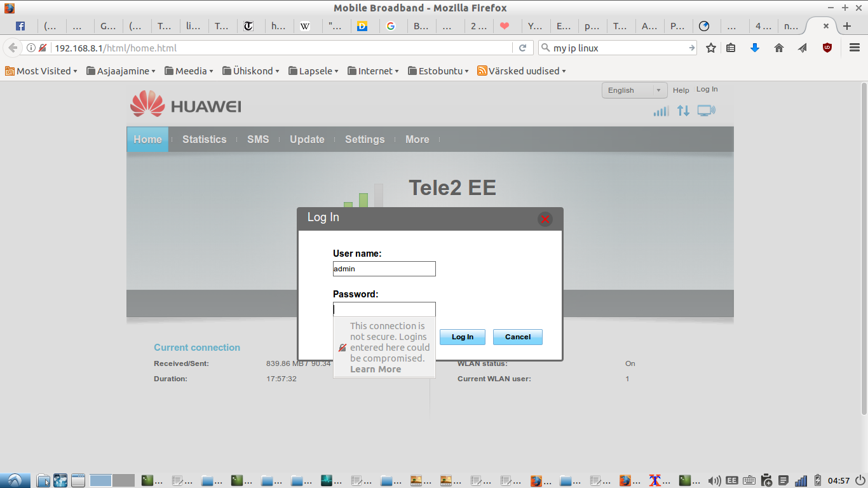Go to the Update tab
This screenshot has height=488, width=868.
(307, 139)
